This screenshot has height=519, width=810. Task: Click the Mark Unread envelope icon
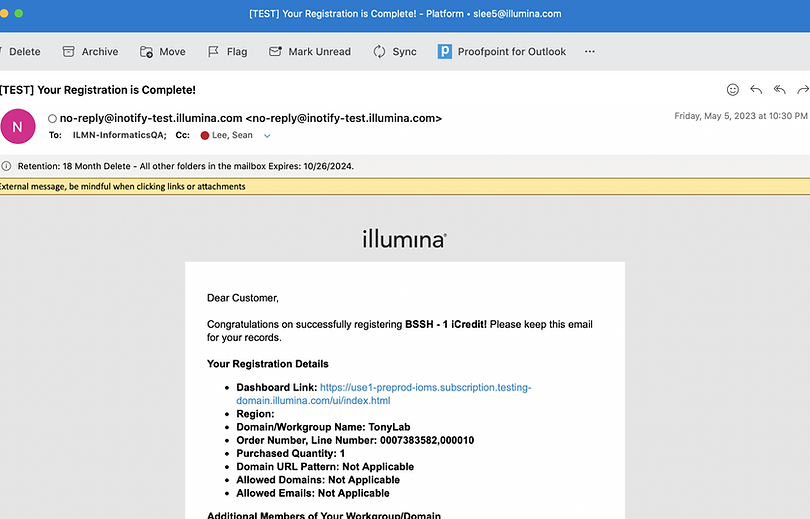click(275, 51)
